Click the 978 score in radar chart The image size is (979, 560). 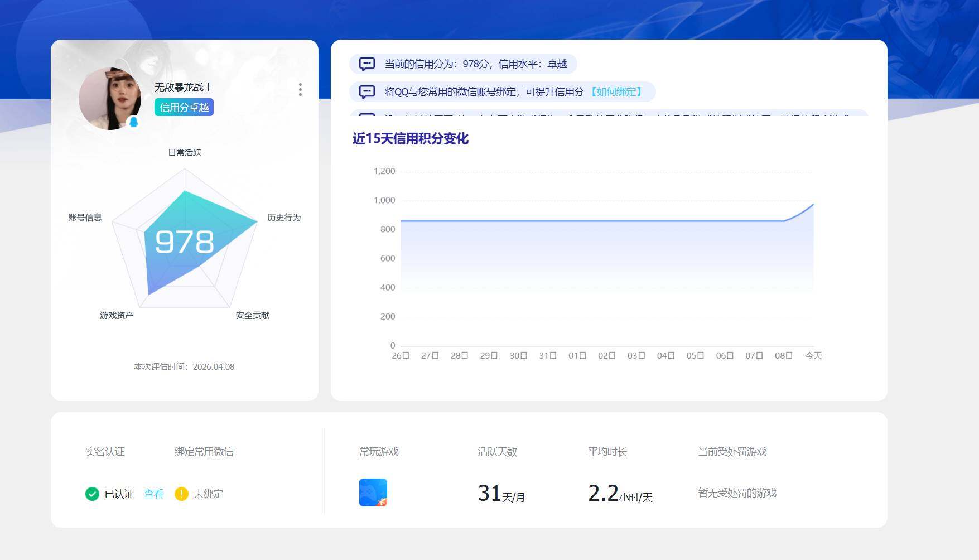click(184, 242)
